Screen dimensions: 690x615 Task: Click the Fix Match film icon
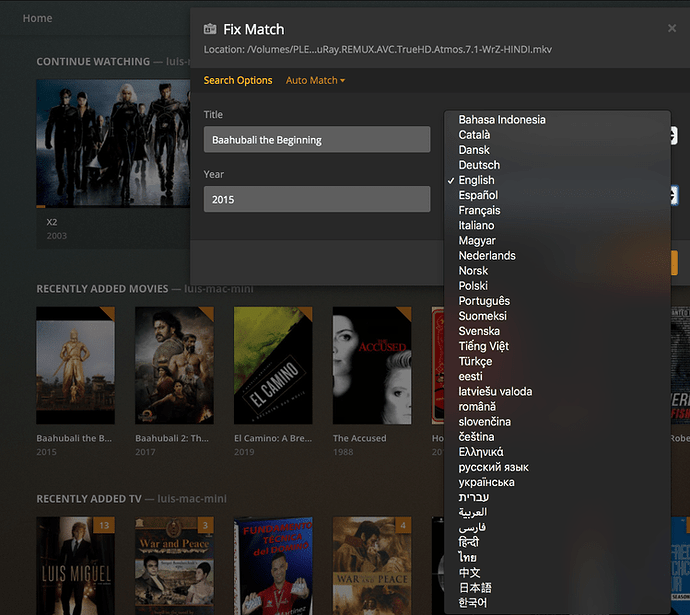(210, 29)
